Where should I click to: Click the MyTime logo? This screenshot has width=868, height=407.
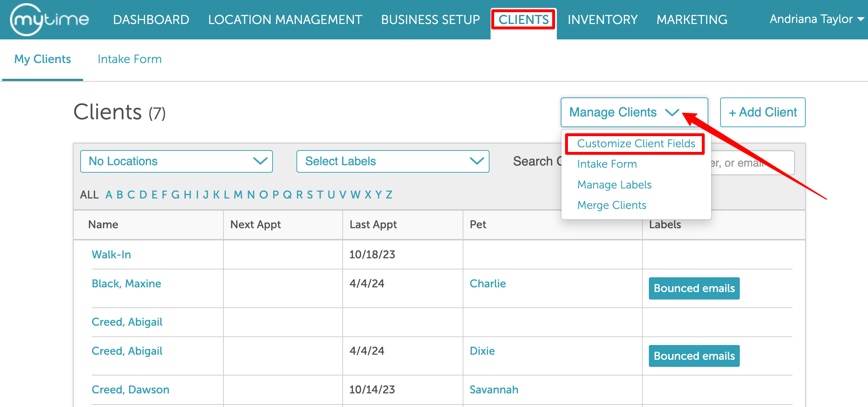coord(49,20)
